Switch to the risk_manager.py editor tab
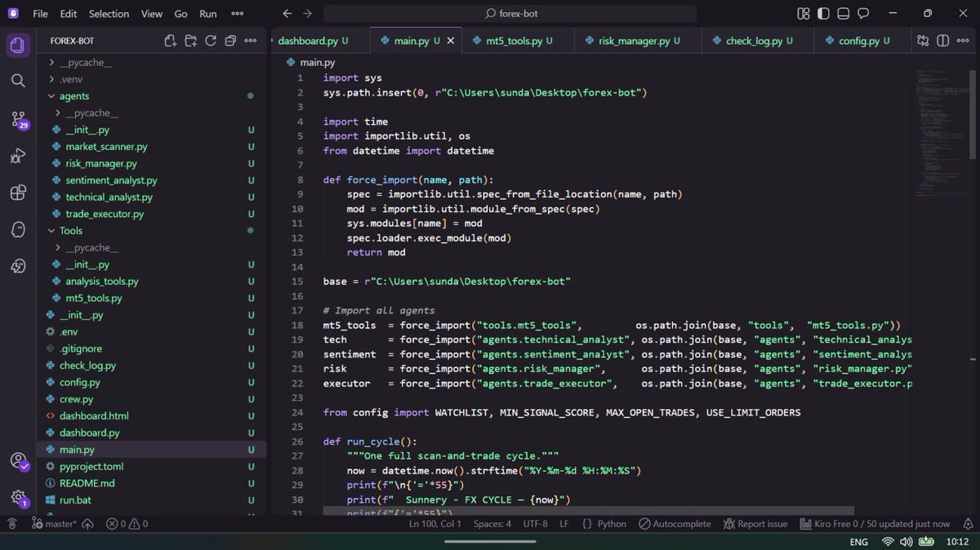 (639, 41)
